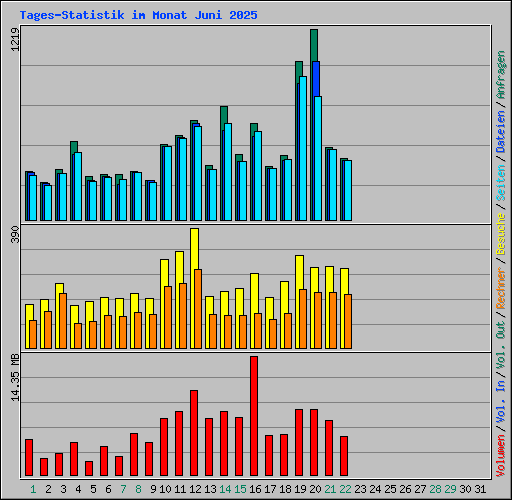This screenshot has width=512, height=500.
Task: Click the red Volumen bar for day 12
Action: pos(194,433)
